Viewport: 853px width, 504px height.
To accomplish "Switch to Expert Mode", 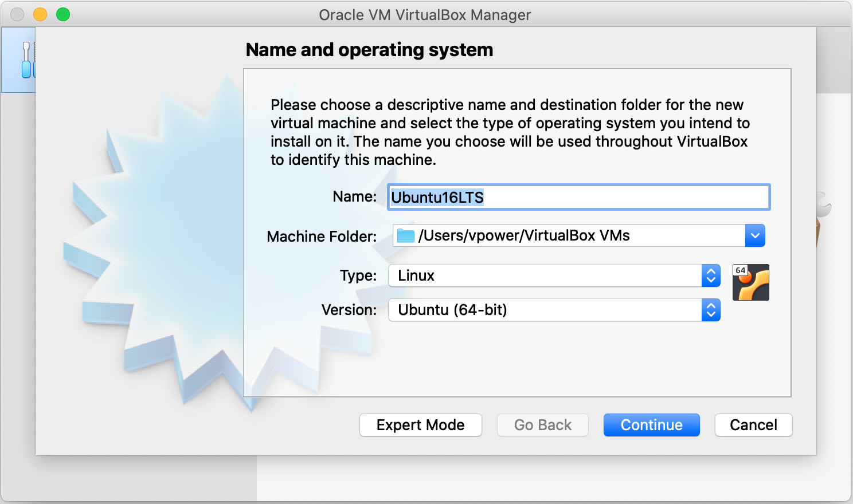I will tap(420, 425).
